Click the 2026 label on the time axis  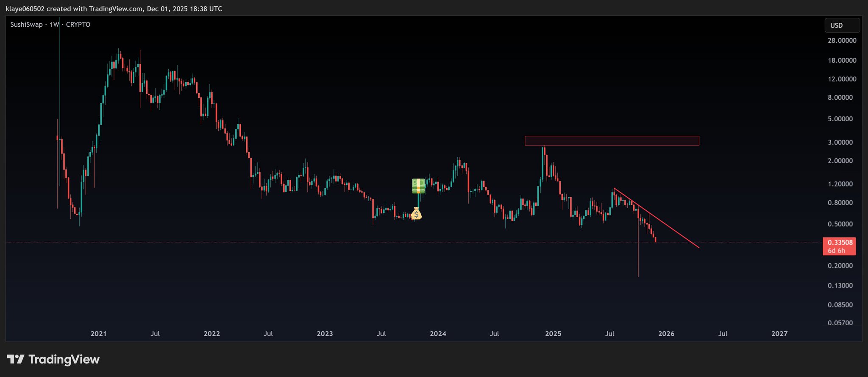[x=666, y=334]
